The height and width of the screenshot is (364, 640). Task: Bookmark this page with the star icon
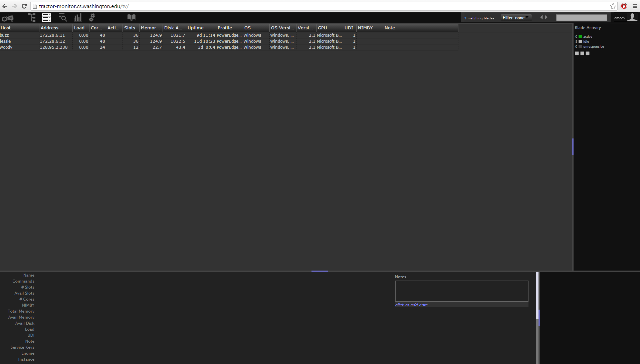tap(613, 6)
